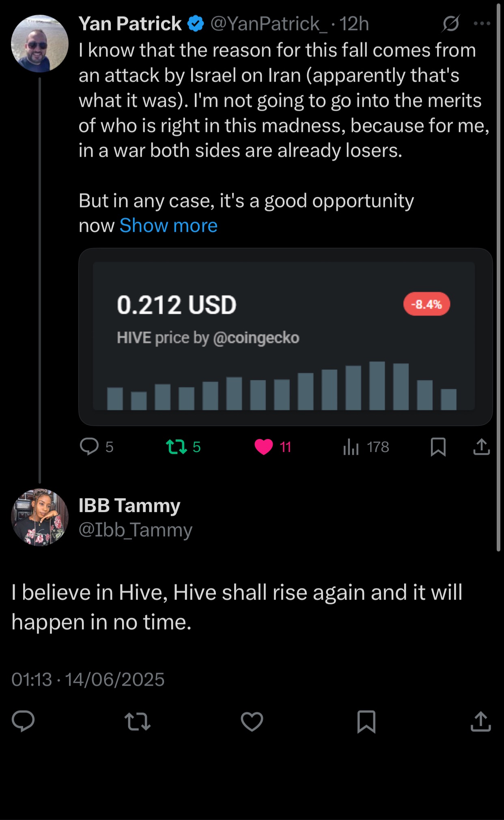Open the @YanPatrick_ handle link
This screenshot has width=504, height=820.
pyautogui.click(x=269, y=24)
